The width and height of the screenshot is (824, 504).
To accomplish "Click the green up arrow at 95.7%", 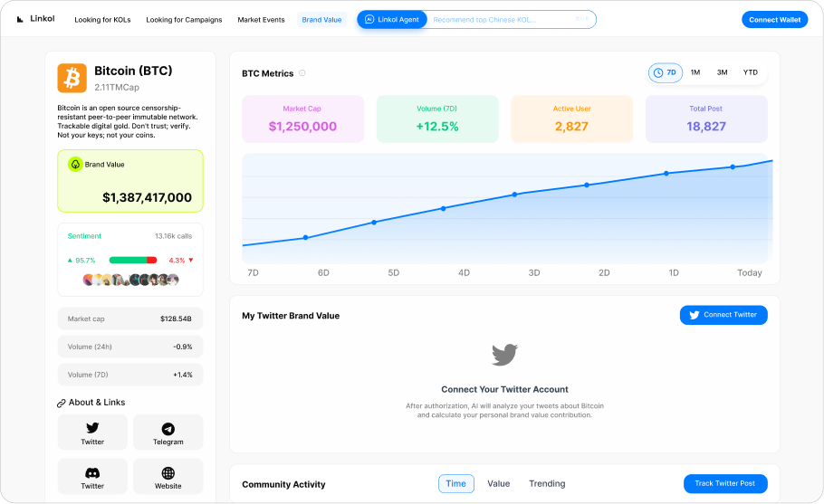I will tap(70, 260).
